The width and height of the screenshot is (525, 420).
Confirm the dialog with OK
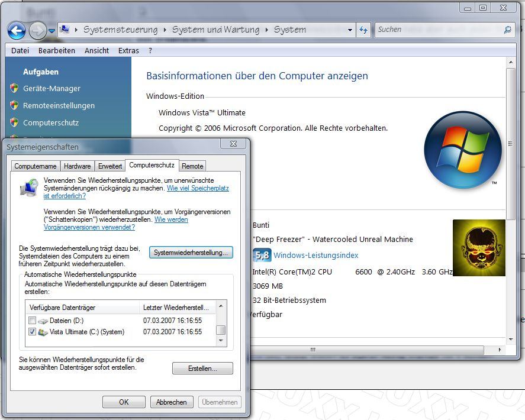[124, 402]
